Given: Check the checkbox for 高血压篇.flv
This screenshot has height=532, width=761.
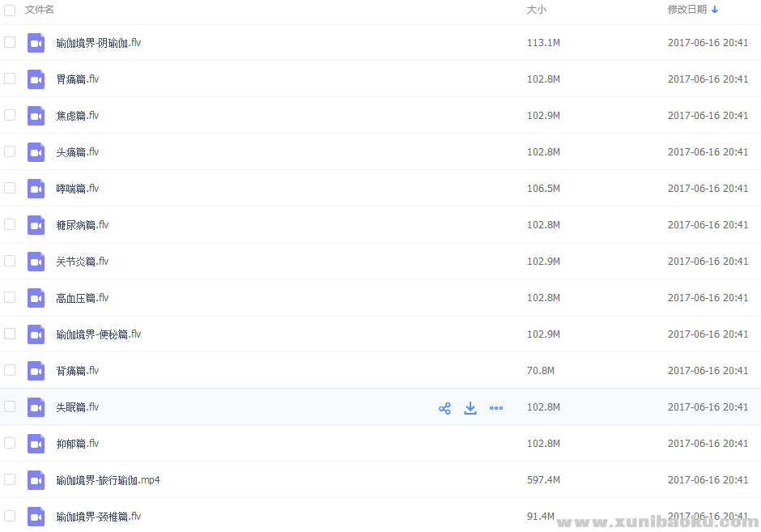Looking at the screenshot, I should [x=10, y=297].
